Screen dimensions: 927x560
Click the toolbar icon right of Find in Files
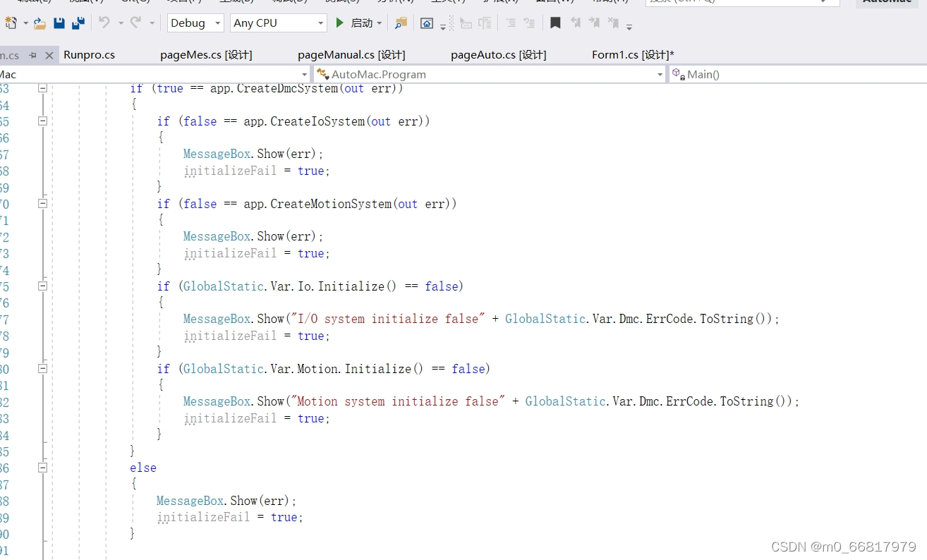(427, 23)
